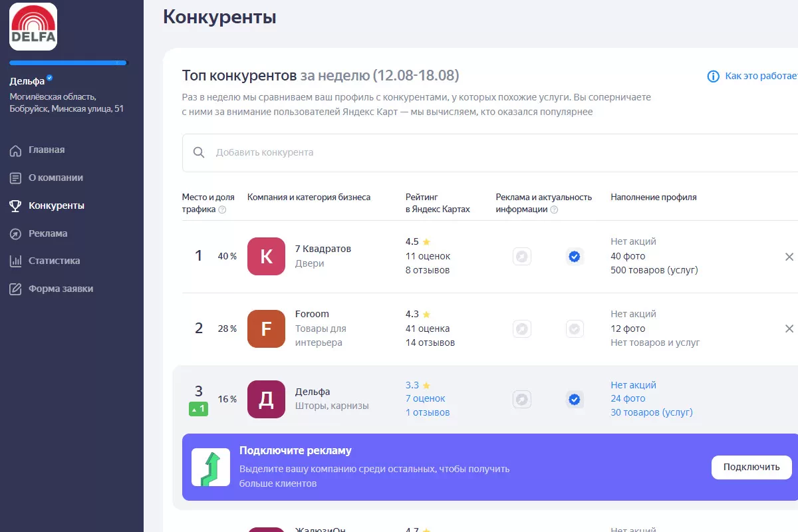Click the 28 % traffic share value
The image size is (798, 532).
click(x=227, y=329)
